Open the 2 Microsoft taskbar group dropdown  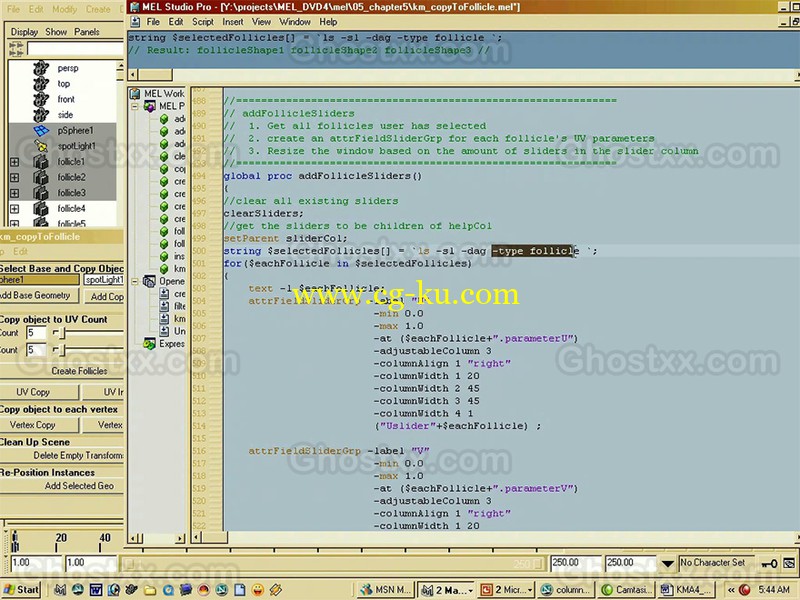[530, 590]
